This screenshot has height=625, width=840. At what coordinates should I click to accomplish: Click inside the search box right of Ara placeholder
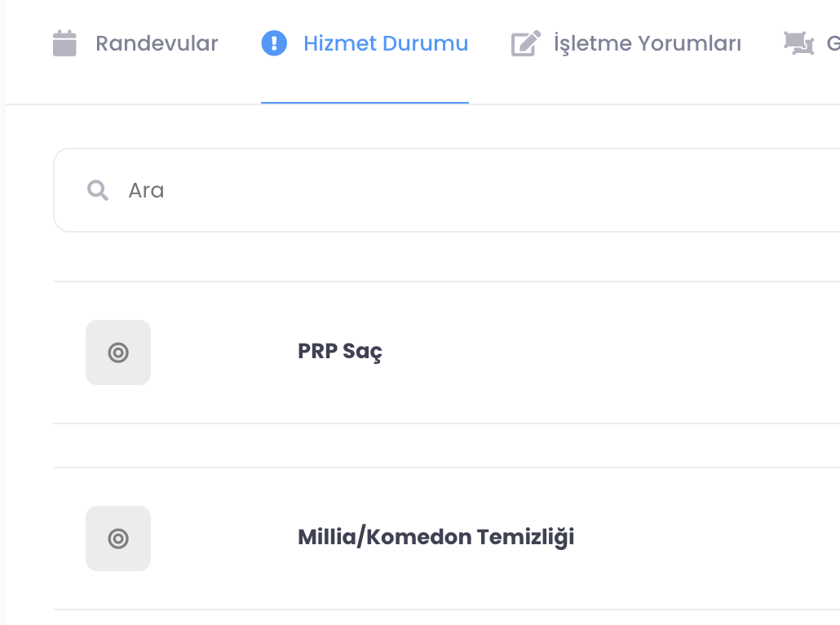click(x=489, y=191)
